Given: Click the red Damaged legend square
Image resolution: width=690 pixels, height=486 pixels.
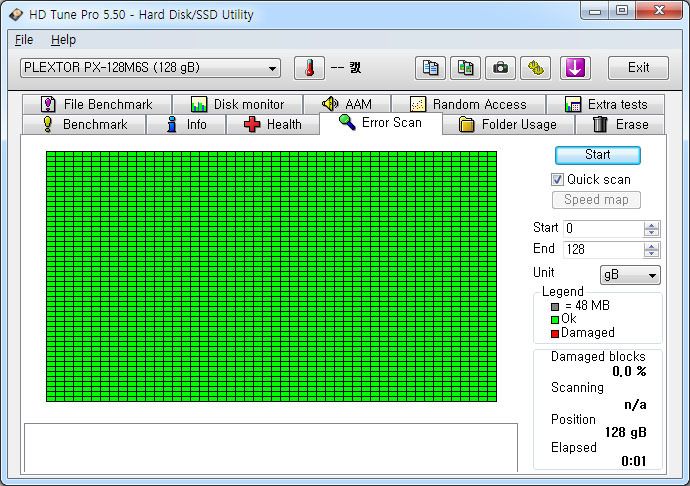Looking at the screenshot, I should coord(555,334).
